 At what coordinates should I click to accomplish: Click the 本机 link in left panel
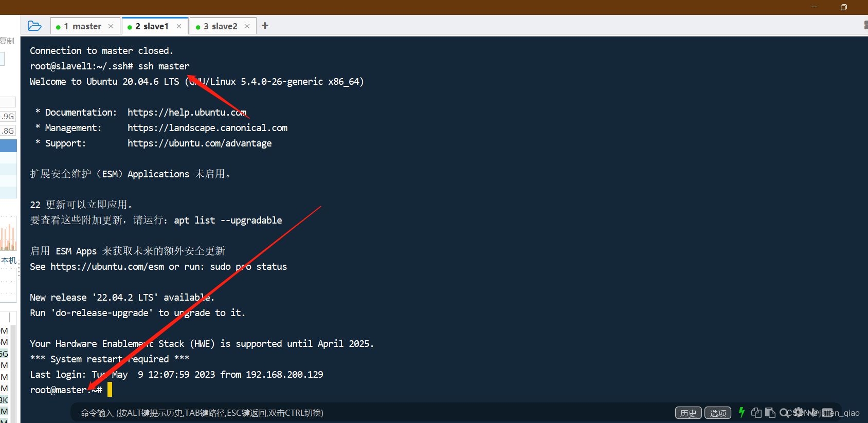tap(8, 260)
